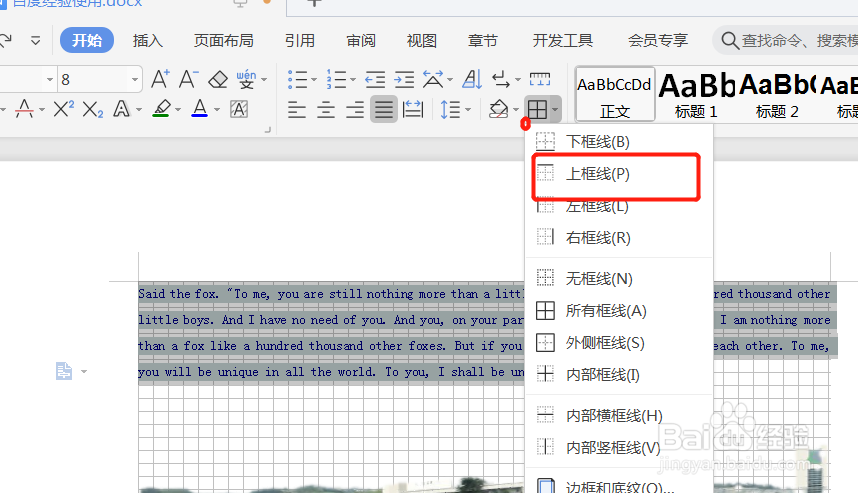Screen dimensions: 858x493
Task: Select 所有框线(A) border option
Action: [x=618, y=311]
